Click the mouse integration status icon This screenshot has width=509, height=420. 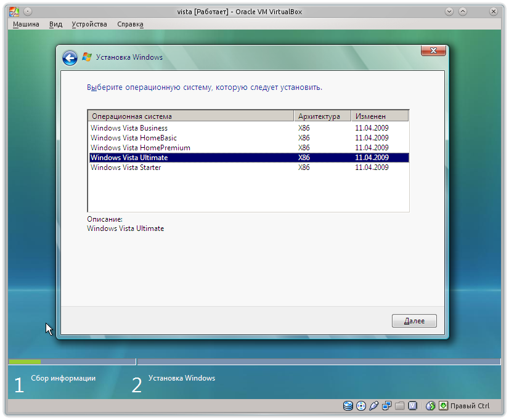tap(430, 406)
